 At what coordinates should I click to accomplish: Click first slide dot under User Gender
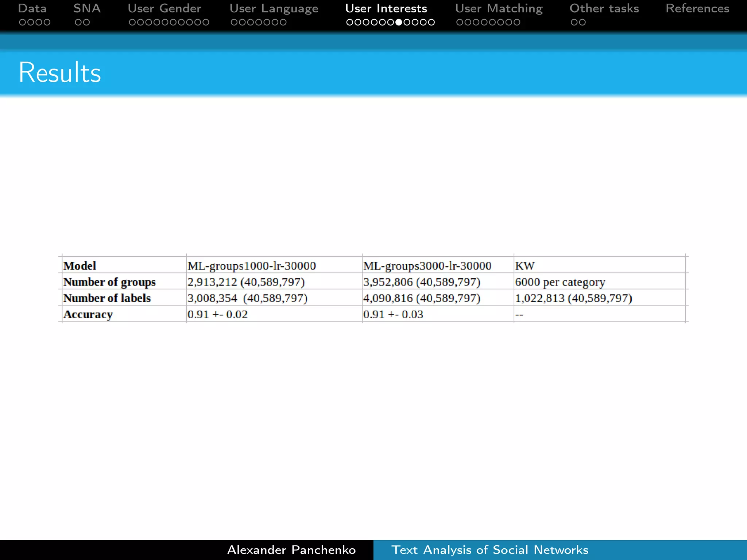tap(132, 23)
